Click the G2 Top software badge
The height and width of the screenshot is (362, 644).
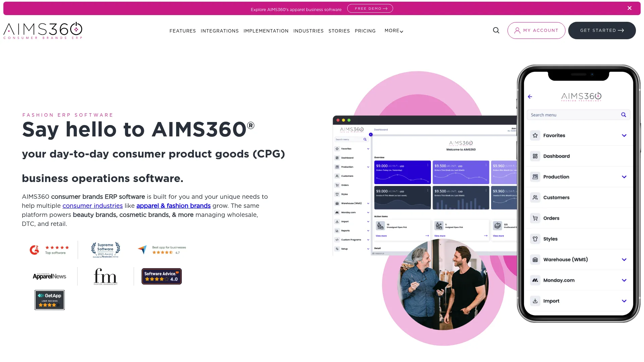(49, 250)
